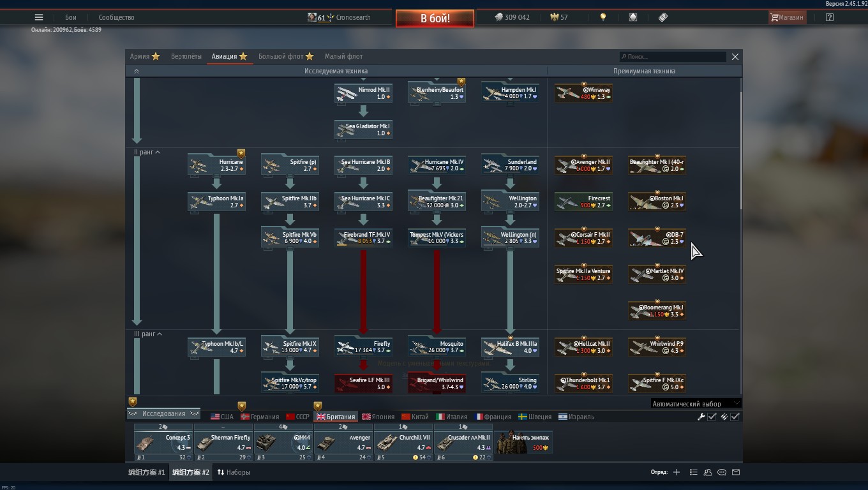This screenshot has width=868, height=490.
Task: Open the main hamburger menu
Action: point(39,17)
